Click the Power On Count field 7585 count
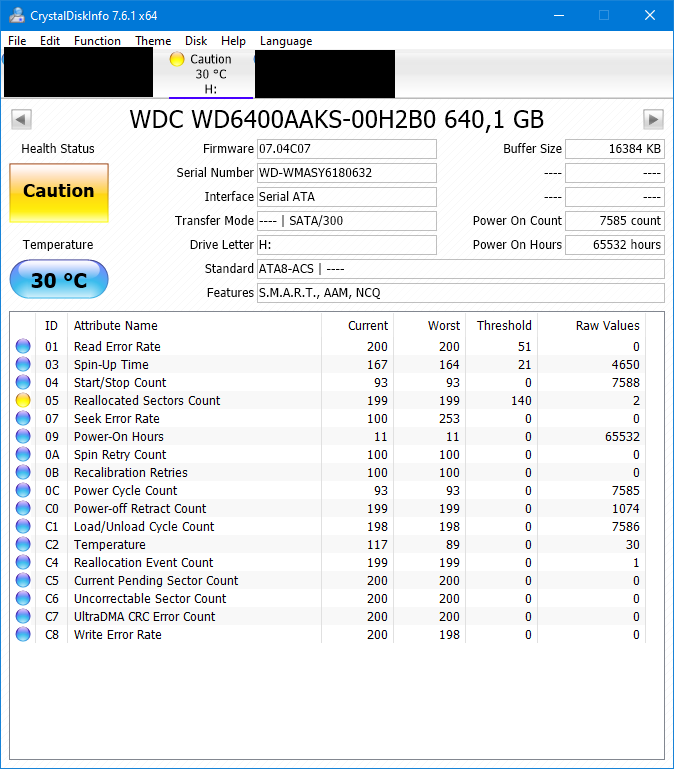Screen dimensions: 674x769 [x=615, y=221]
